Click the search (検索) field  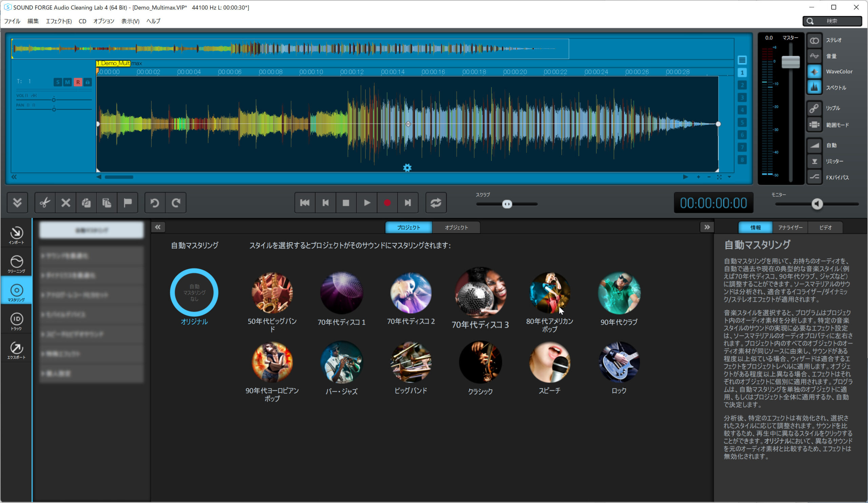pyautogui.click(x=832, y=21)
